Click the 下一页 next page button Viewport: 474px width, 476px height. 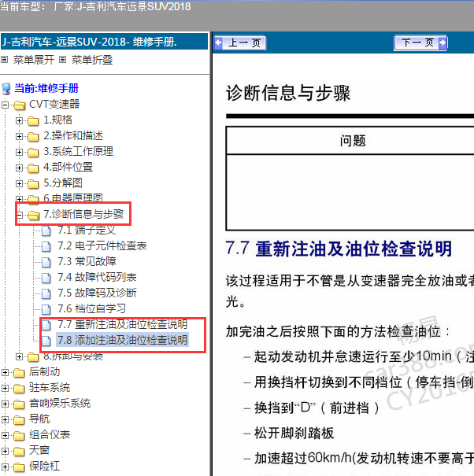420,42
